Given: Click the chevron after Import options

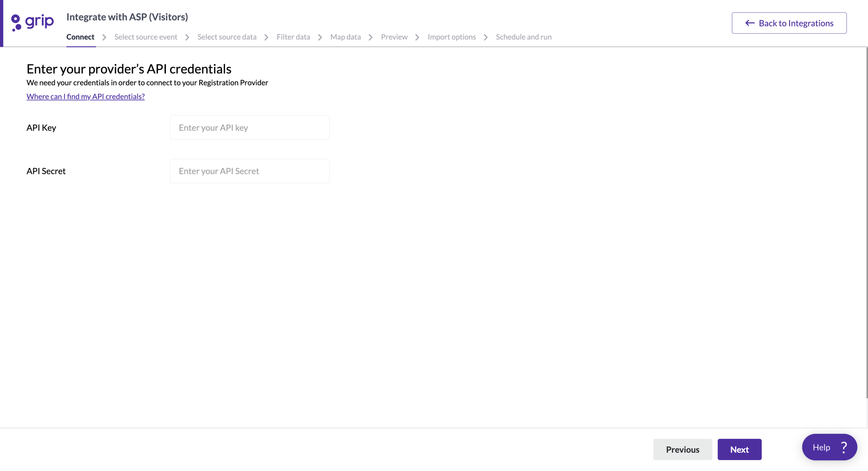Looking at the screenshot, I should [485, 37].
